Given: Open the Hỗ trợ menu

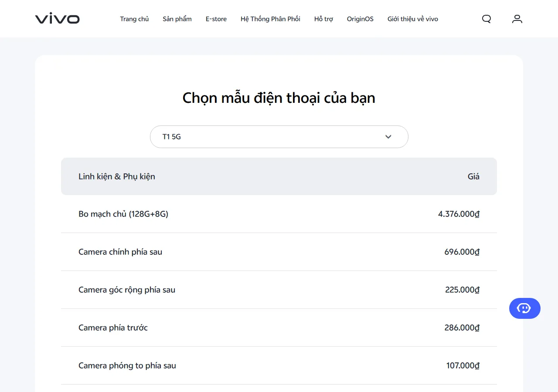Looking at the screenshot, I should pos(323,19).
